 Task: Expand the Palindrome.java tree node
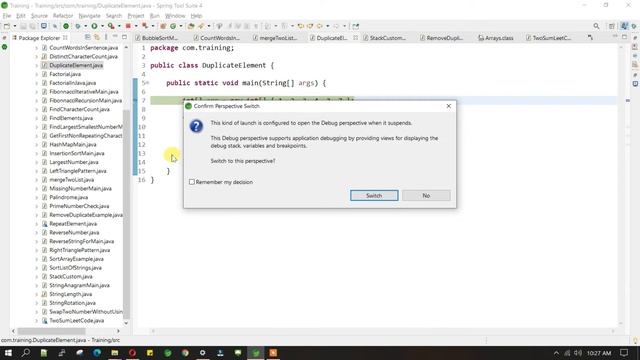pyautogui.click(x=36, y=198)
